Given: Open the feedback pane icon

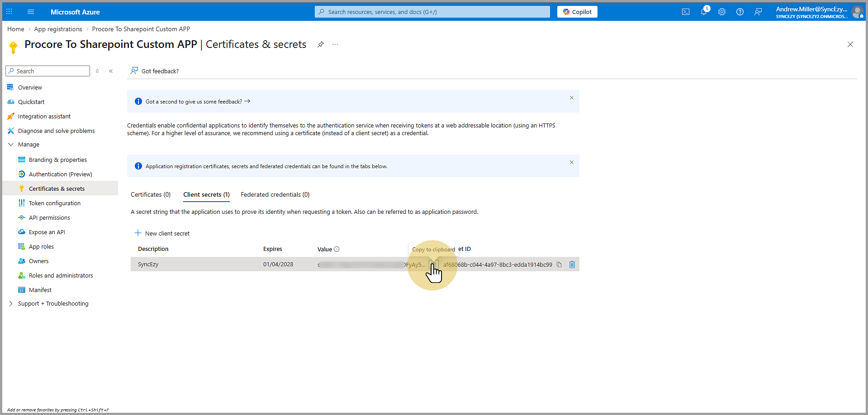Looking at the screenshot, I should coord(759,12).
